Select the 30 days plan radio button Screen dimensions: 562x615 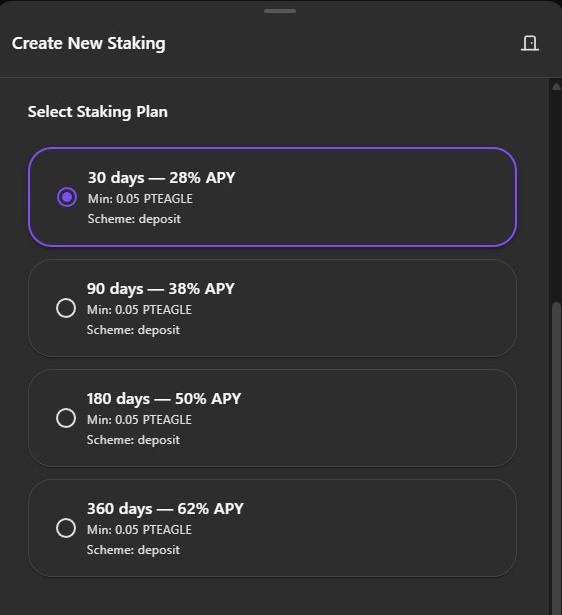[x=67, y=197]
